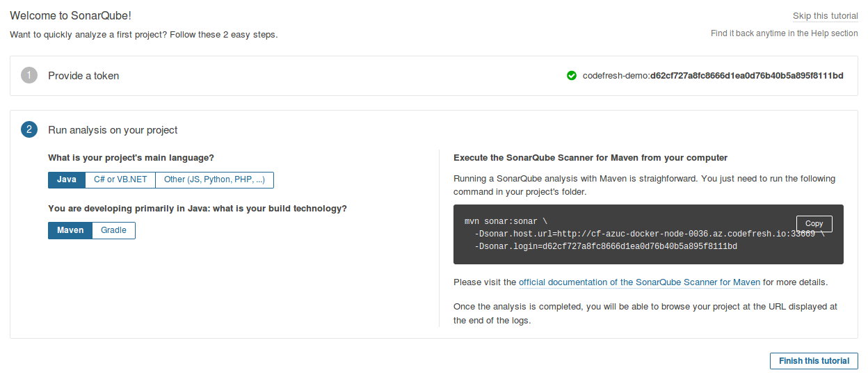Click the step 2 number circle
The height and width of the screenshot is (377, 868).
pyautogui.click(x=29, y=129)
